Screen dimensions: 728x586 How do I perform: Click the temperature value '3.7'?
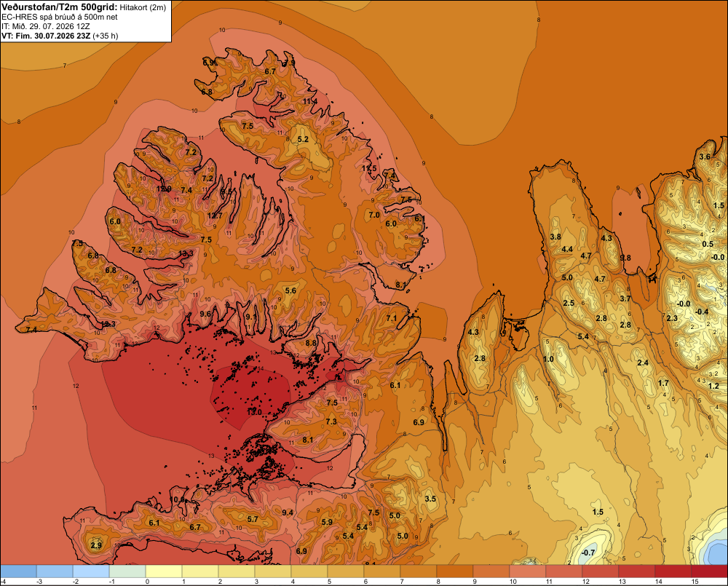[x=625, y=298]
